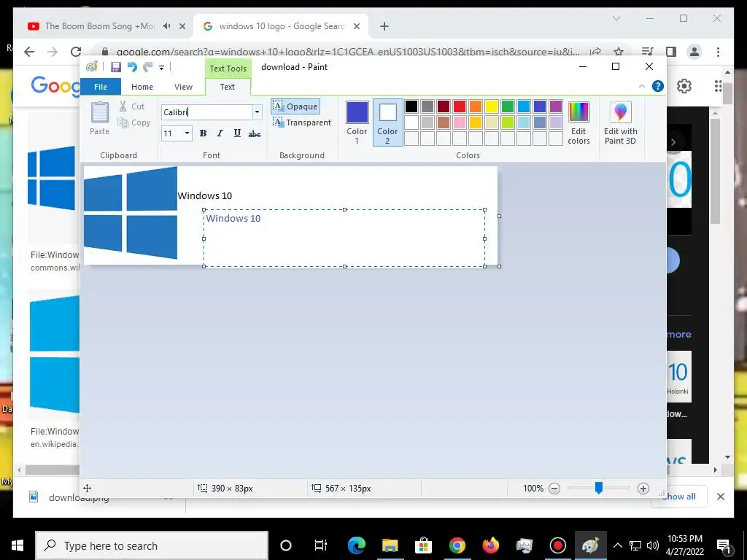Click the zoom slider handle
747x560 pixels.
(x=599, y=488)
